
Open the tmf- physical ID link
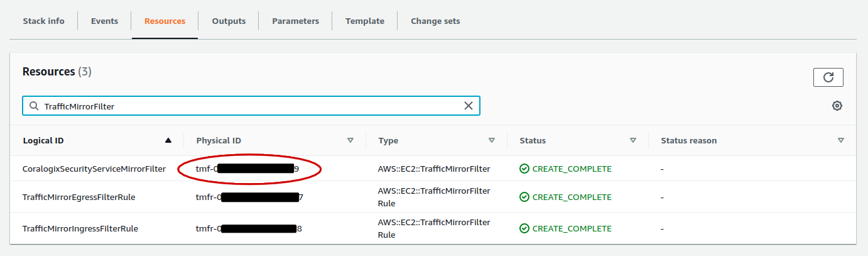tap(247, 169)
